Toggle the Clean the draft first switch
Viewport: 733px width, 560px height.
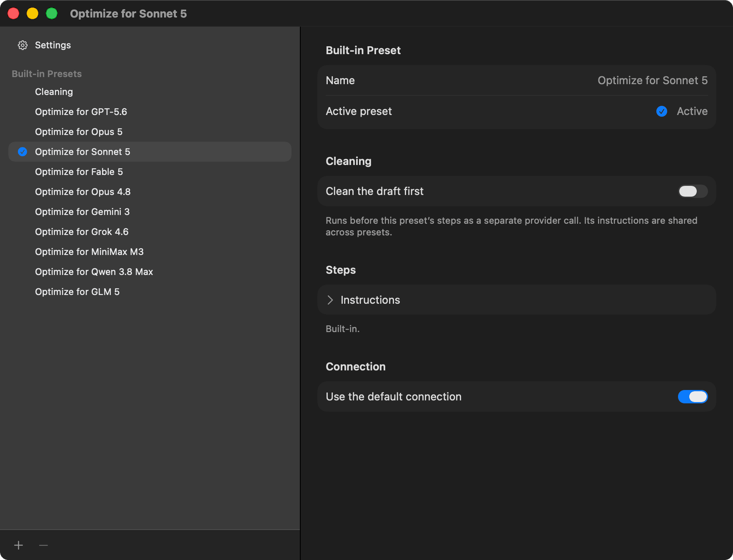(x=693, y=191)
